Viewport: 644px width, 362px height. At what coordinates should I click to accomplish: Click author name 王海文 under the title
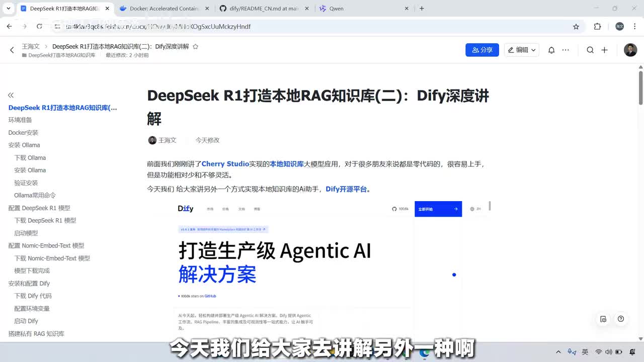168,140
